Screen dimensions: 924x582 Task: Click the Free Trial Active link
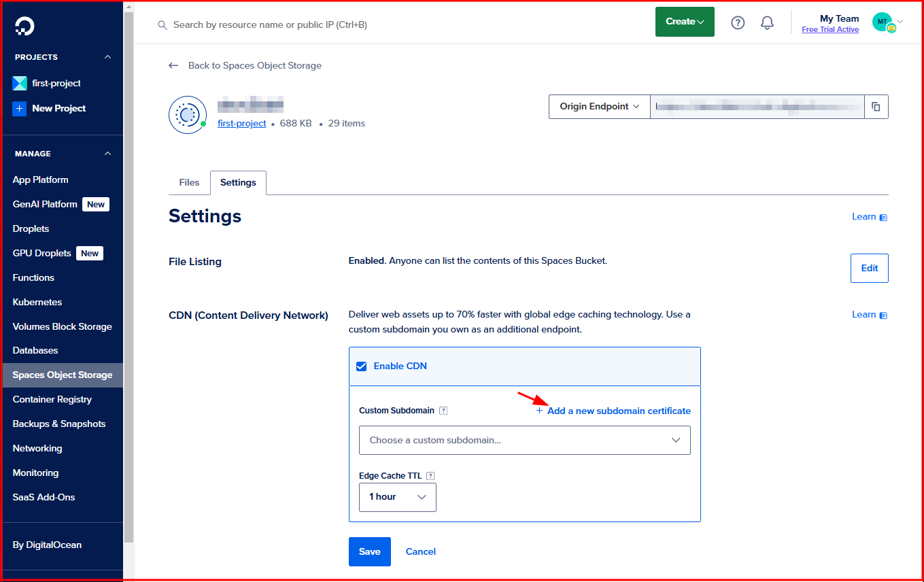pos(830,29)
